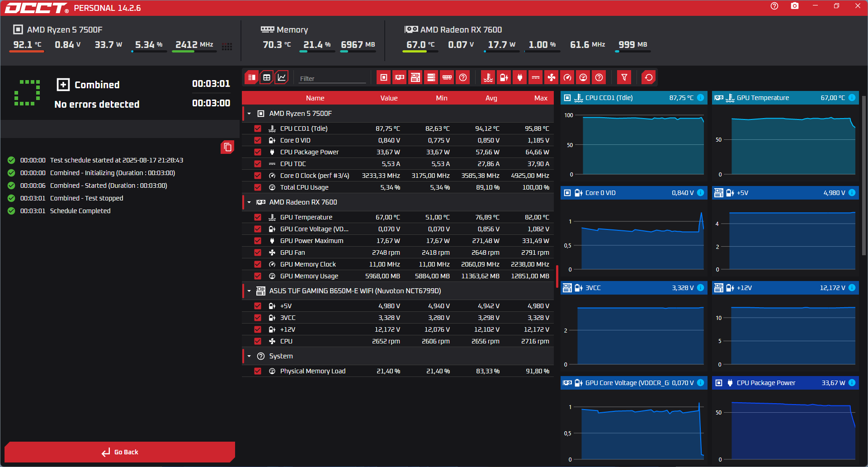Viewport: 868px width, 467px height.
Task: Select the +5V graph header
Action: pyautogui.click(x=785, y=193)
